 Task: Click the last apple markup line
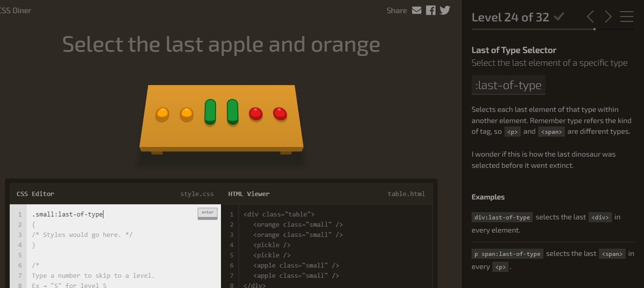click(x=296, y=276)
